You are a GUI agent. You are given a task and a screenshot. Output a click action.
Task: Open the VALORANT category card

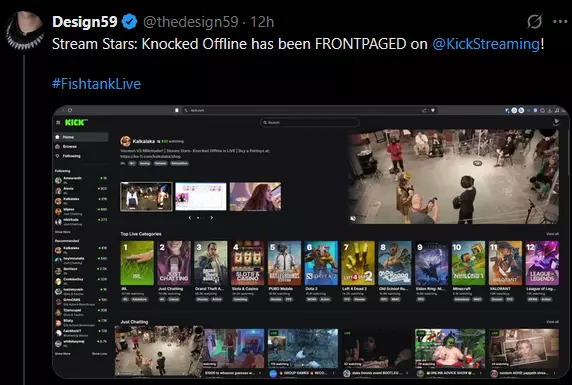[x=506, y=263]
